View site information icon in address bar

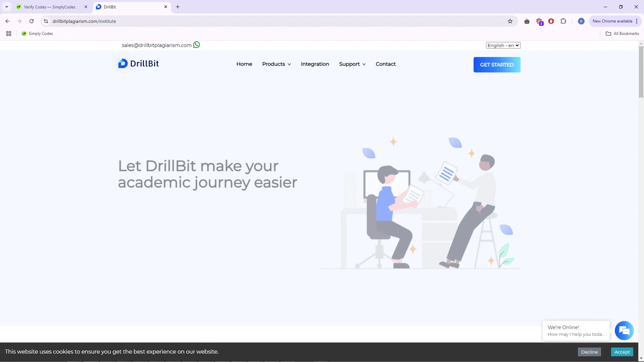46,21
